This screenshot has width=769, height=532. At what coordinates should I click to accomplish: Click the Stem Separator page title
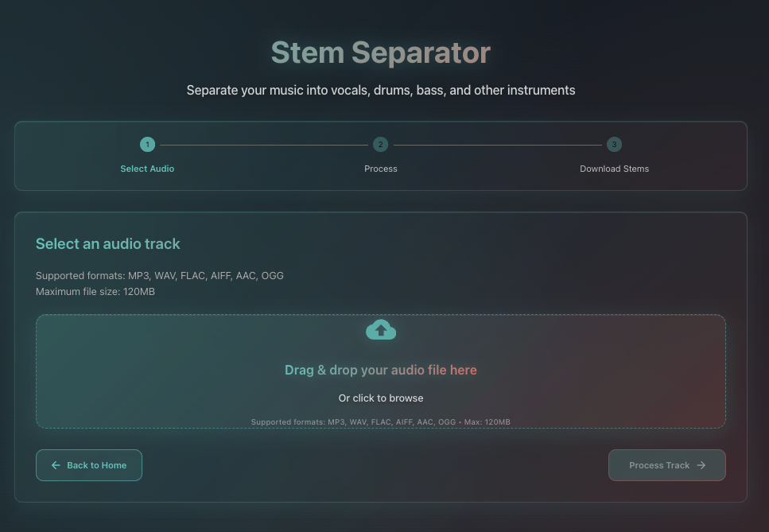pyautogui.click(x=381, y=52)
